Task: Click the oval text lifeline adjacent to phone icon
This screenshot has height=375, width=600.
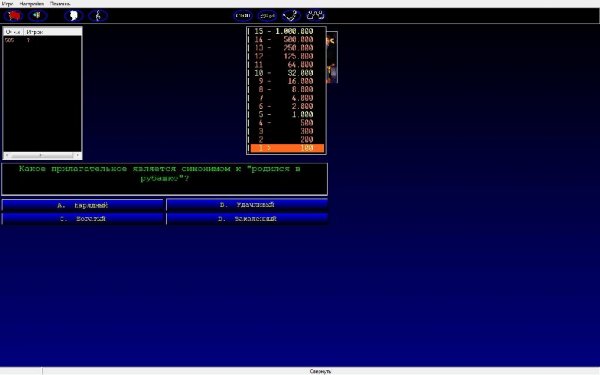Action: point(267,16)
